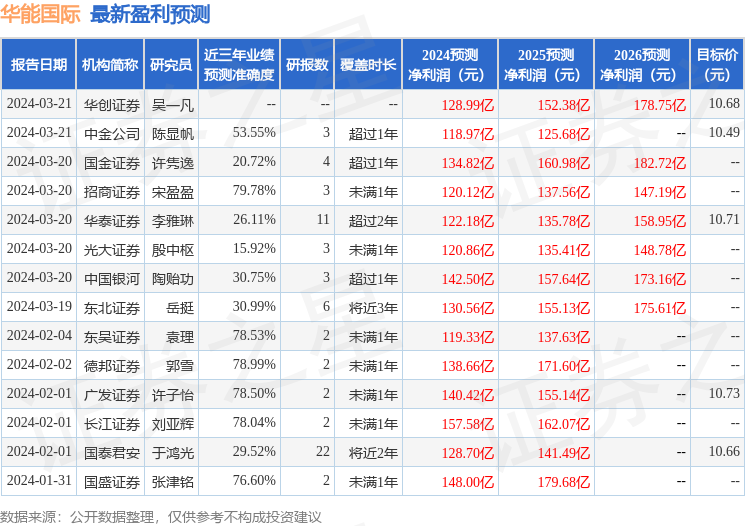Click researcher name 宋盈盈

[x=172, y=192]
